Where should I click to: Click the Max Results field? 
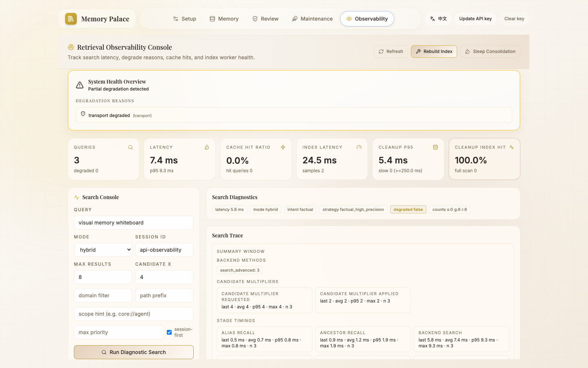pyautogui.click(x=103, y=277)
